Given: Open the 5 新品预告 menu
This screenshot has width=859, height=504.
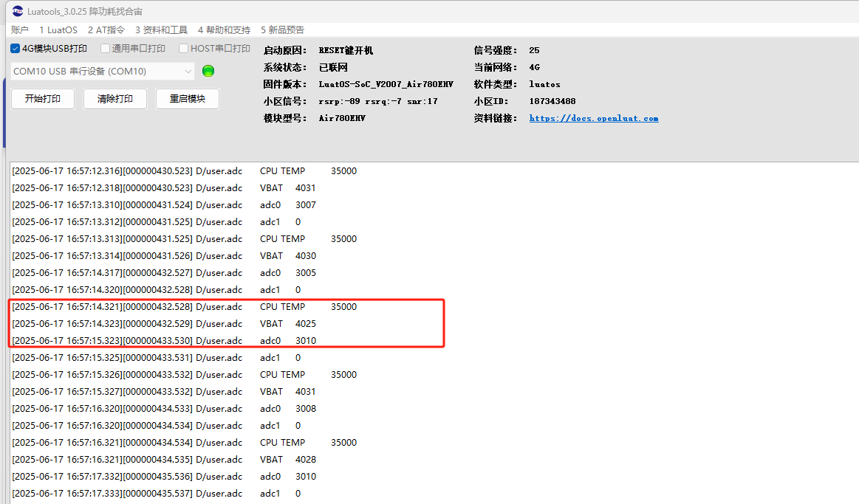Looking at the screenshot, I should [x=282, y=30].
